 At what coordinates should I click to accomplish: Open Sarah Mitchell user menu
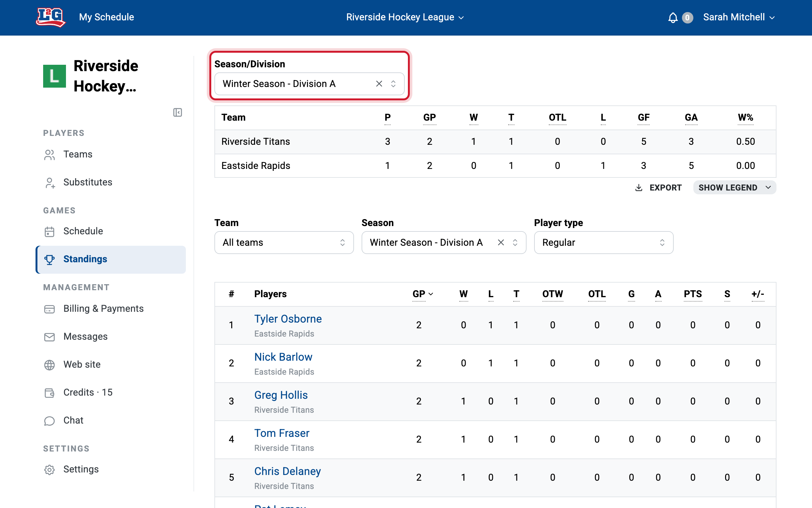point(739,17)
